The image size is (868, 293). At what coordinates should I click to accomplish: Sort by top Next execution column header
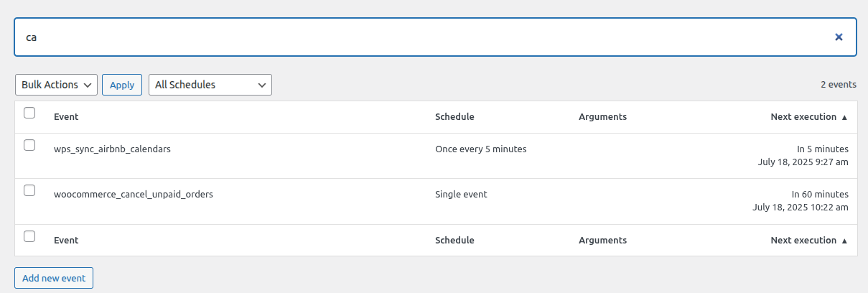pos(803,116)
